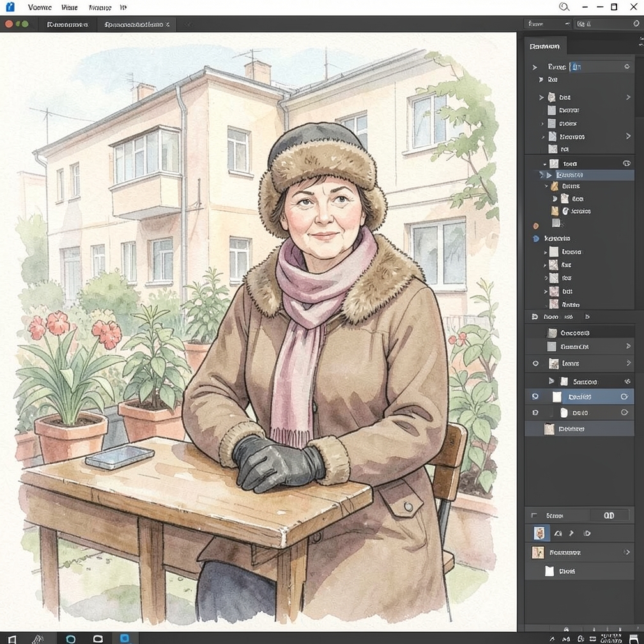Click the red dot beside the document tabs

[9, 24]
